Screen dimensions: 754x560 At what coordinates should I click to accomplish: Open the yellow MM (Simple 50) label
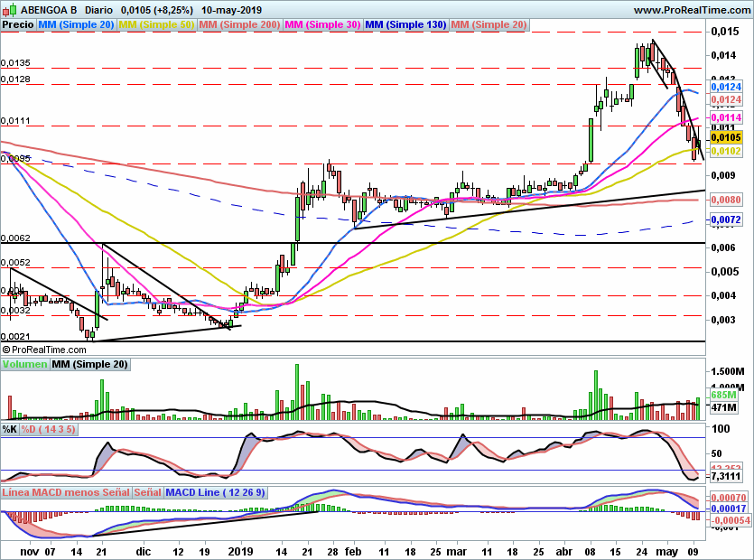(156, 24)
